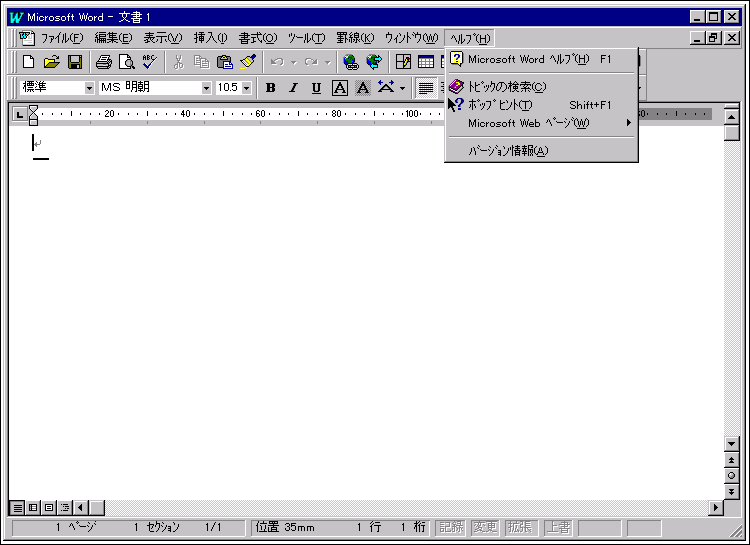
Task: Undo the last action
Action: coord(277,62)
